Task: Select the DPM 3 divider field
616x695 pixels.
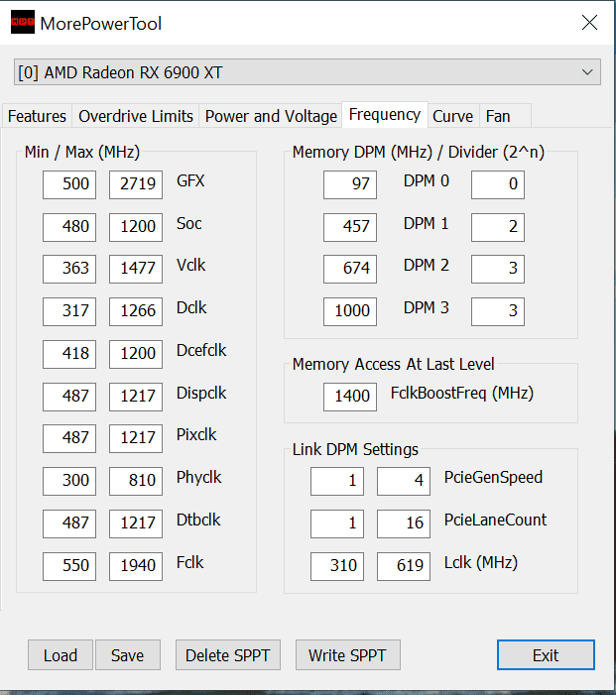Action: (498, 311)
